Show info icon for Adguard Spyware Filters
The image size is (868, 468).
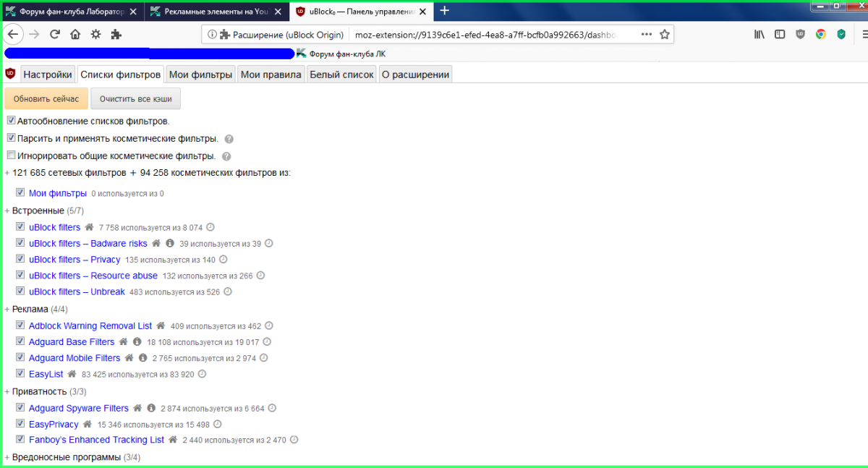click(x=151, y=408)
